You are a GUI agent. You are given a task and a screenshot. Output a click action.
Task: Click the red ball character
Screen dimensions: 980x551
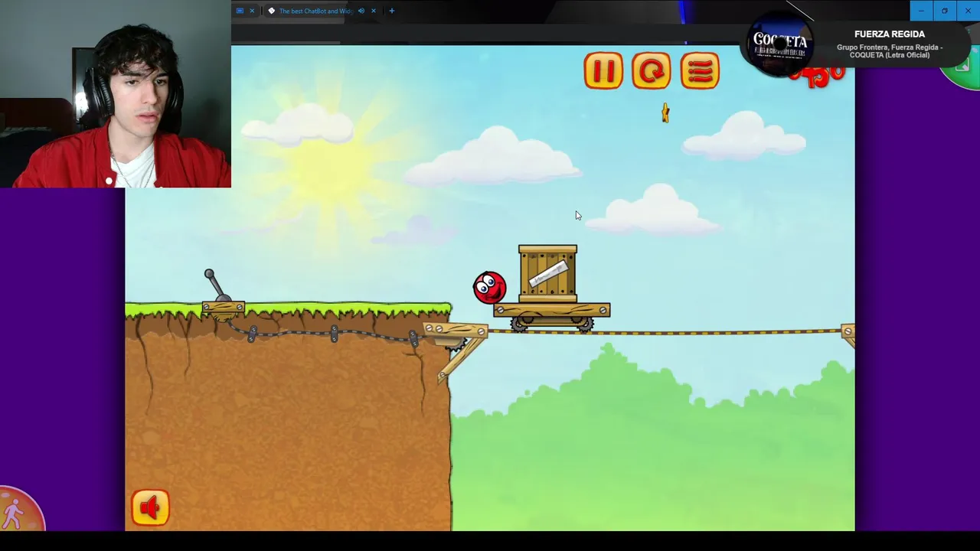(489, 288)
